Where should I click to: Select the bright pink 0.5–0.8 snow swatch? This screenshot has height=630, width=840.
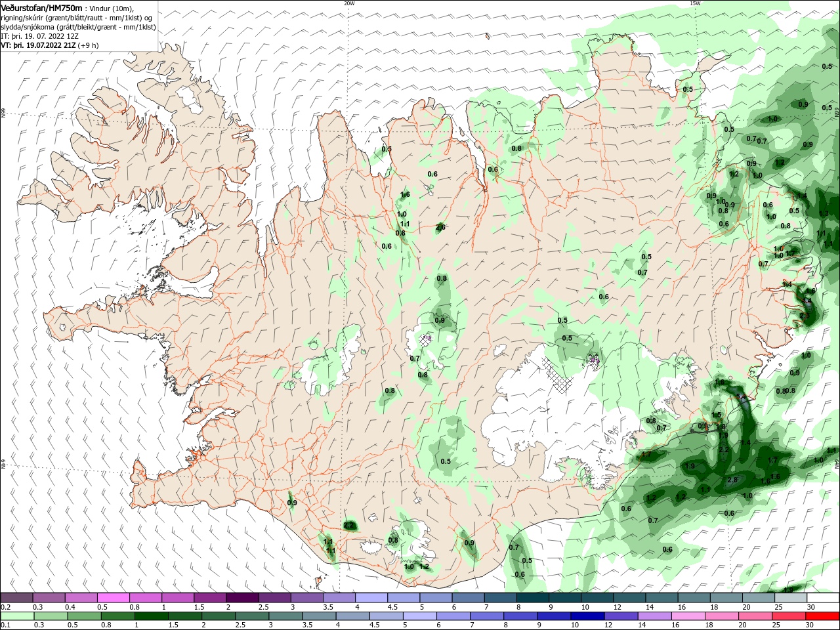click(112, 597)
